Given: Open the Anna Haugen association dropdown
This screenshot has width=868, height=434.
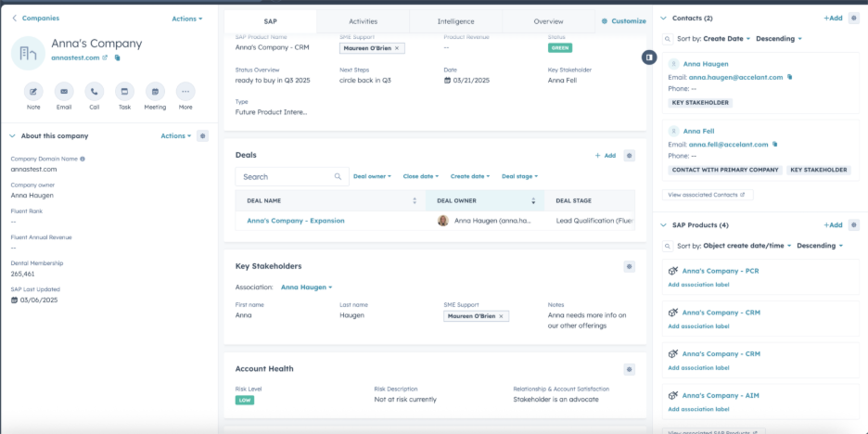Looking at the screenshot, I should [x=306, y=287].
